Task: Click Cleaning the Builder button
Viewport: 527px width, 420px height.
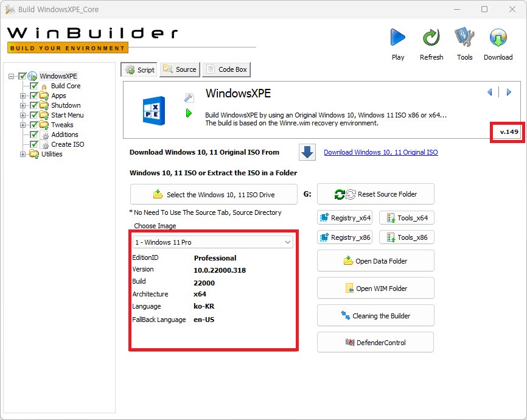Action: [375, 316]
